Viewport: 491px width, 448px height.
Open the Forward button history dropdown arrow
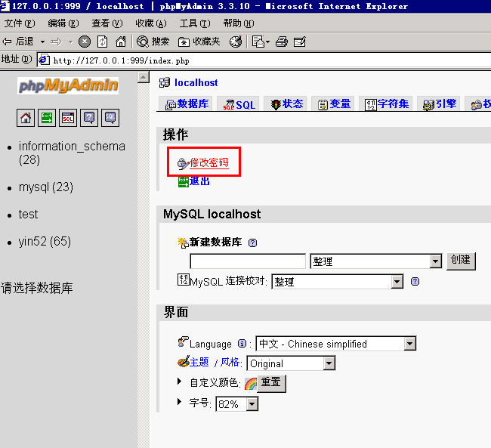point(70,42)
